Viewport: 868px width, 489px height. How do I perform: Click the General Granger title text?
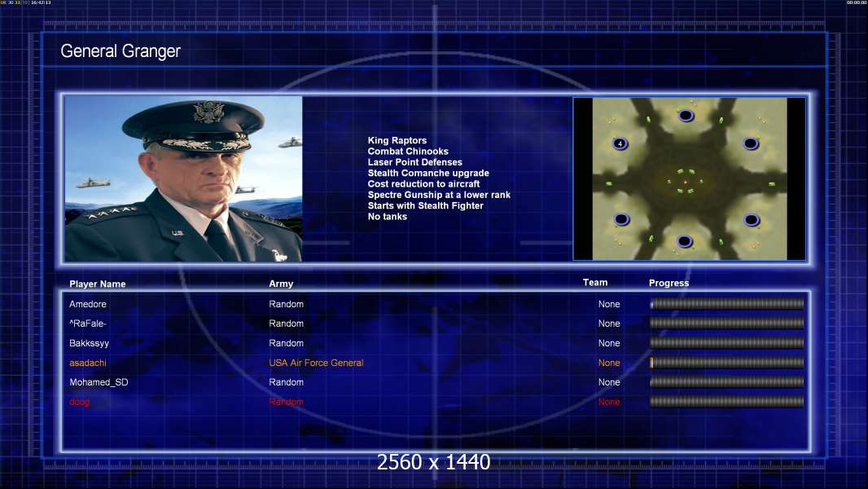tap(121, 51)
